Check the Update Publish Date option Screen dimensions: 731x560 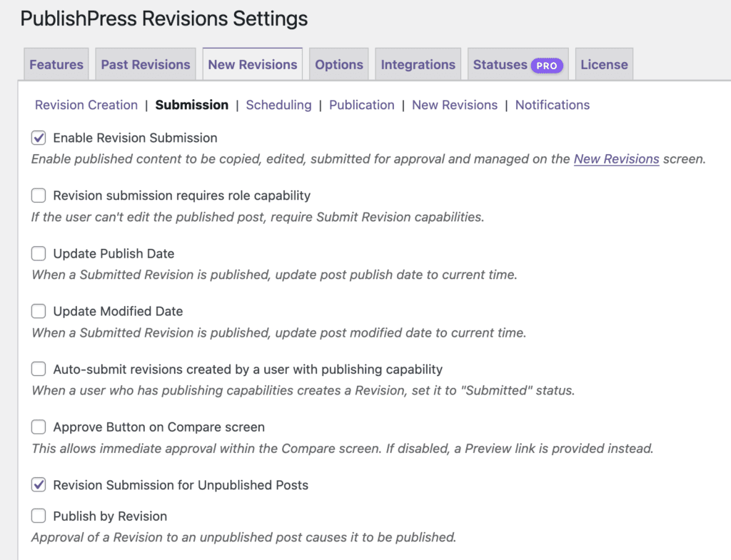tap(38, 253)
